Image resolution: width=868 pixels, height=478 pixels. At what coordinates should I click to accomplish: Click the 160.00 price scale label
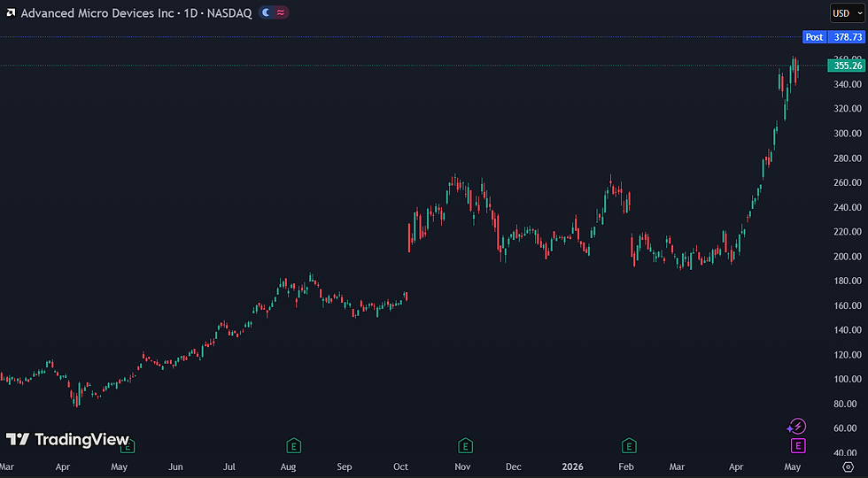(x=848, y=305)
